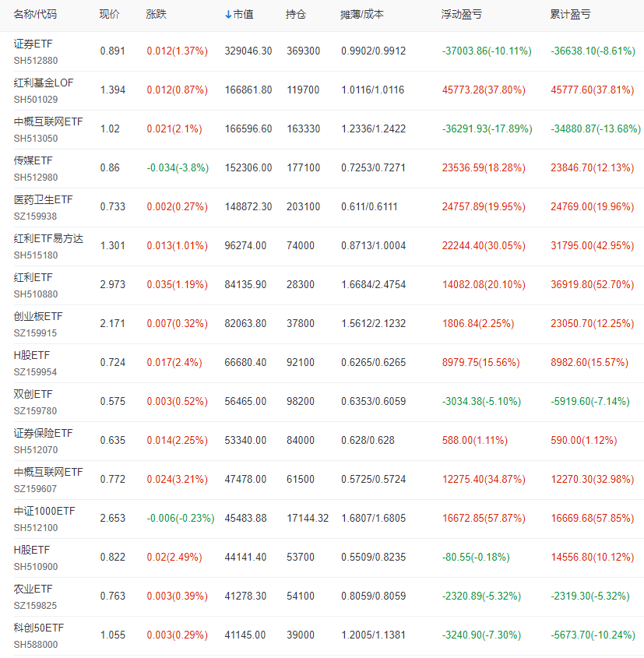
Task: Select the code SH512880
Action: tap(36, 61)
